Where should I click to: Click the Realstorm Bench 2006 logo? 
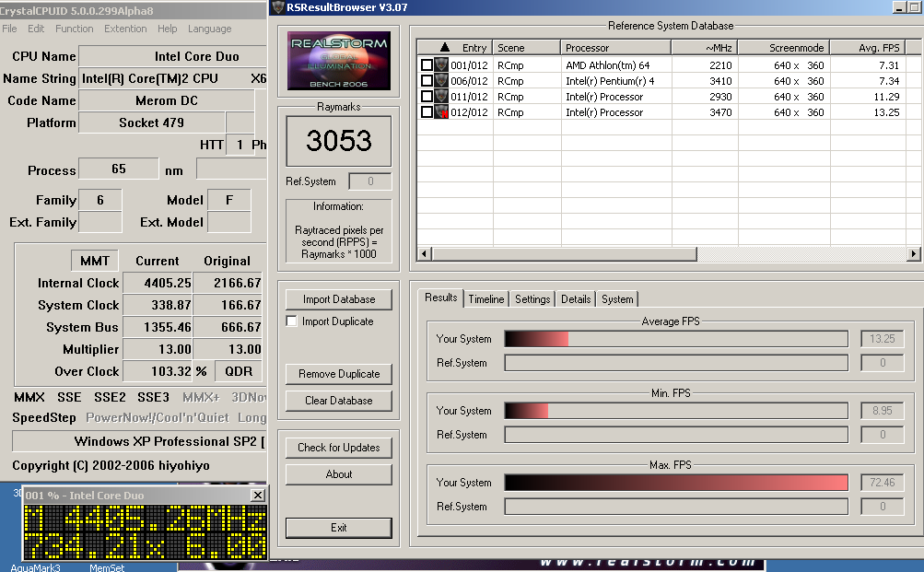tap(338, 62)
